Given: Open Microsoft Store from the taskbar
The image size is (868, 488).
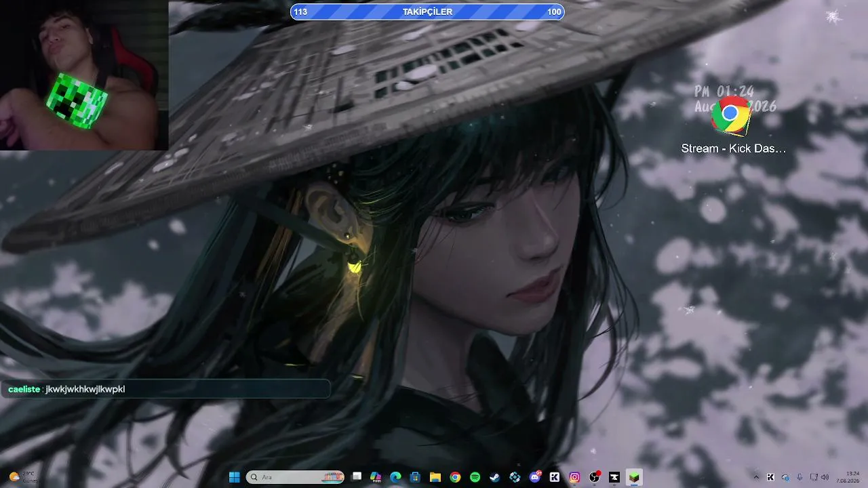Looking at the screenshot, I should [415, 477].
